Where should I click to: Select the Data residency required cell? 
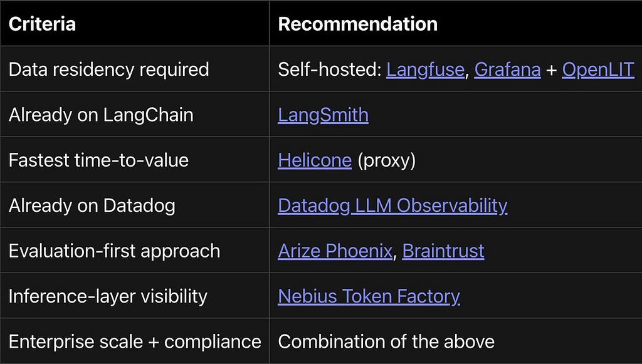pyautogui.click(x=135, y=69)
